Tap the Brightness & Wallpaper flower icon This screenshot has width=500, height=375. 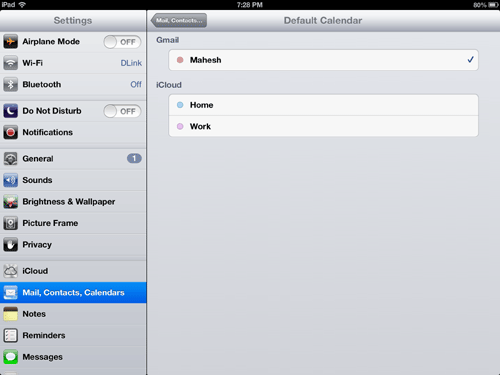click(10, 202)
